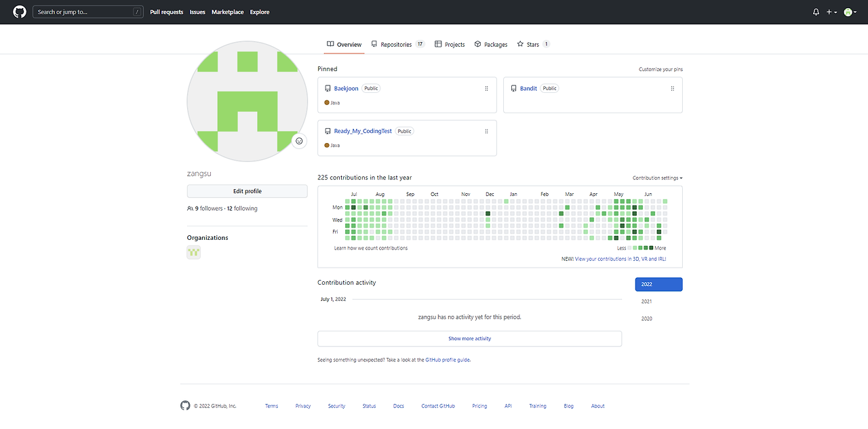Viewport: 868px width, 429px height.
Task: Switch to the Packages tab
Action: pos(491,44)
